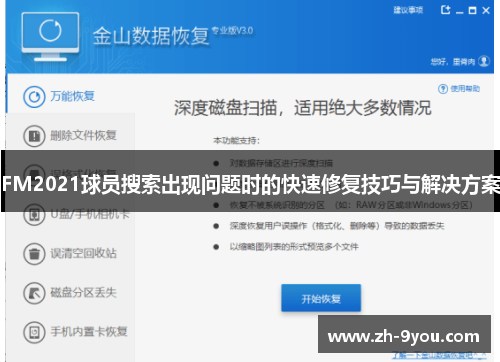The image size is (500, 362).
Task: Click the monitor logo of 金山数据恢复
Action: [50, 37]
